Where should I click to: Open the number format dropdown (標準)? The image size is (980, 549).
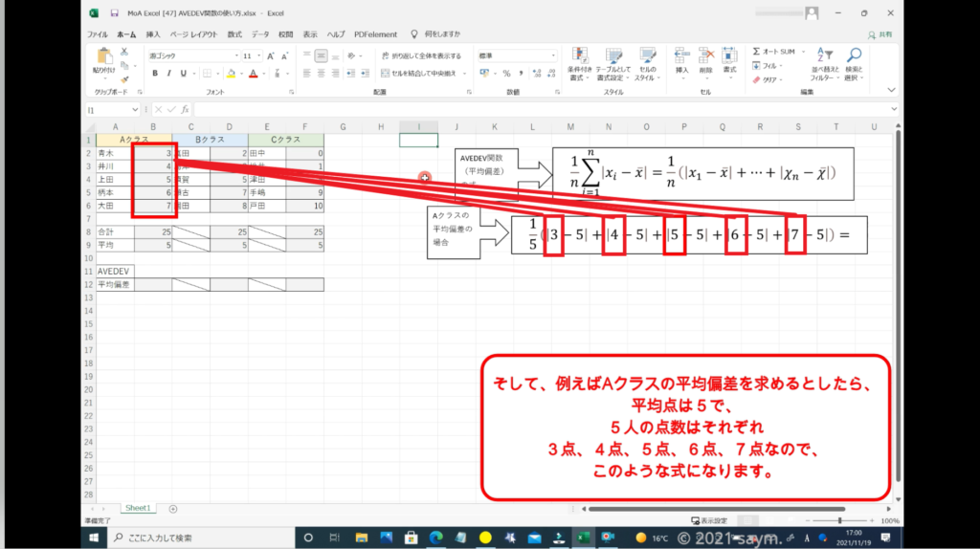(x=553, y=55)
